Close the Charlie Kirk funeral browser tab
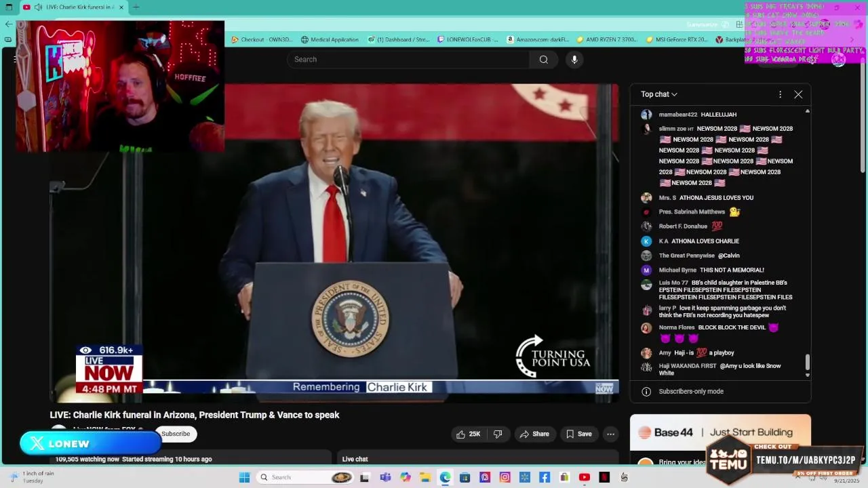This screenshot has width=868, height=488. coord(121,7)
